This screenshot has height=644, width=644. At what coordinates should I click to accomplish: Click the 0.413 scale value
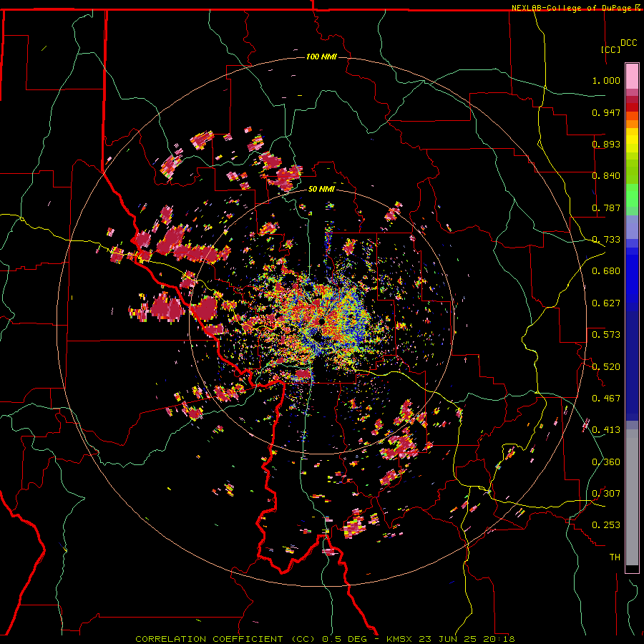pos(606,430)
